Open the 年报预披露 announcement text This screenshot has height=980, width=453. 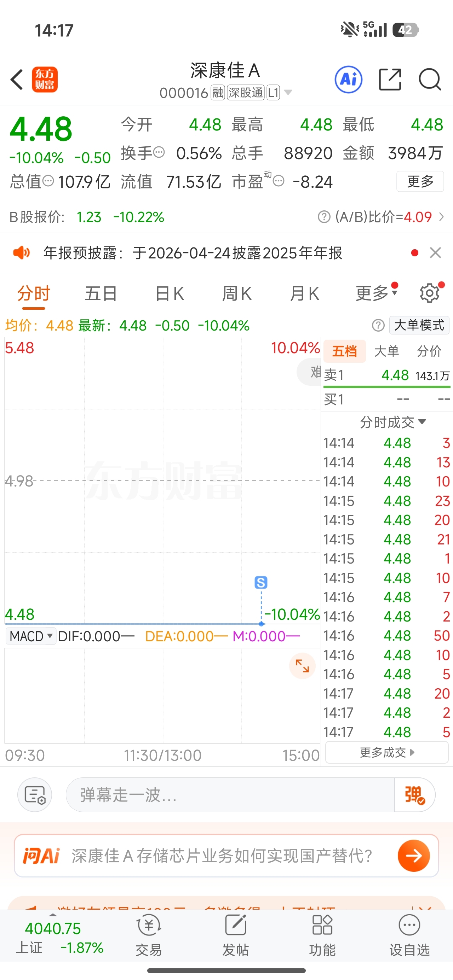(193, 253)
